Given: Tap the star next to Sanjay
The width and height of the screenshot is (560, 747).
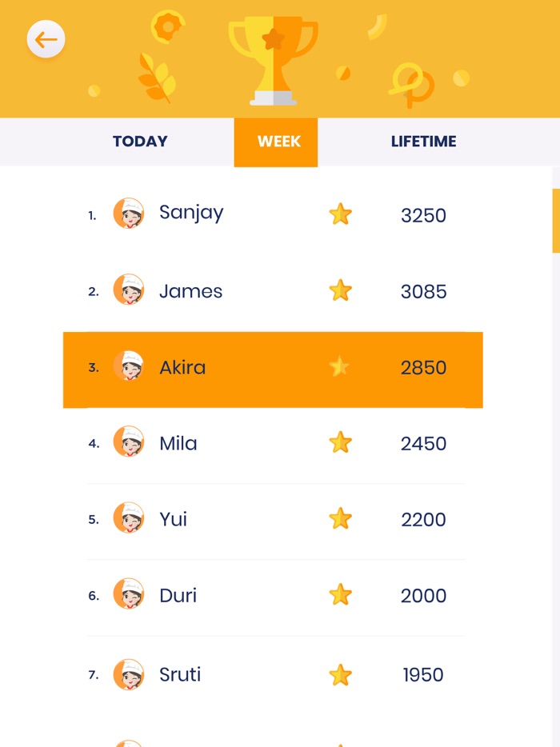Looking at the screenshot, I should [x=341, y=214].
